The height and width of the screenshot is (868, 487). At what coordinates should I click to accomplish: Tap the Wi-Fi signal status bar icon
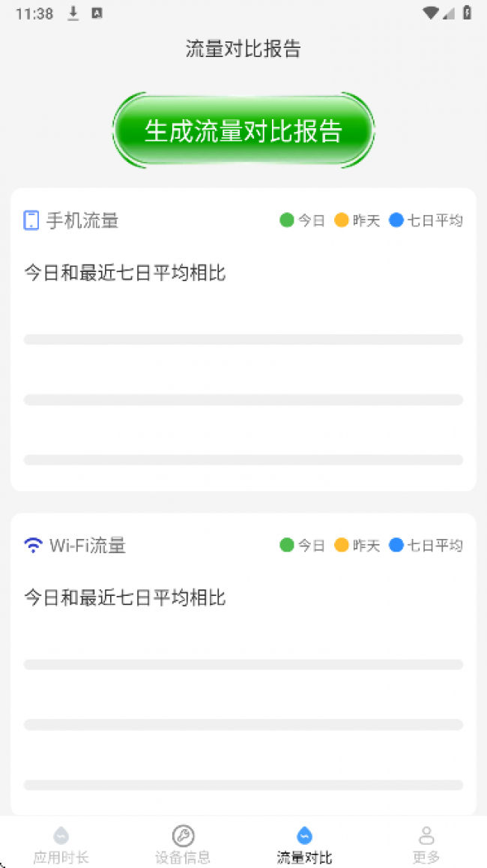pos(430,13)
